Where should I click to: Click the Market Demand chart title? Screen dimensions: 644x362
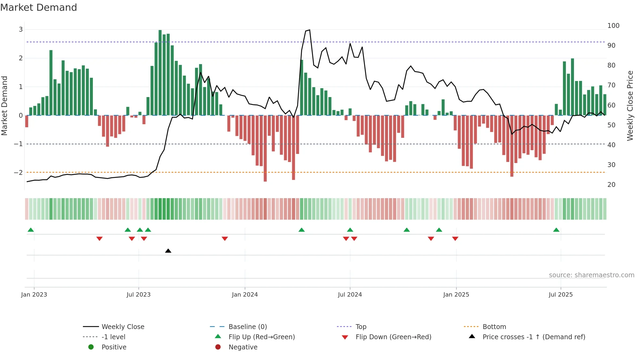click(x=39, y=8)
